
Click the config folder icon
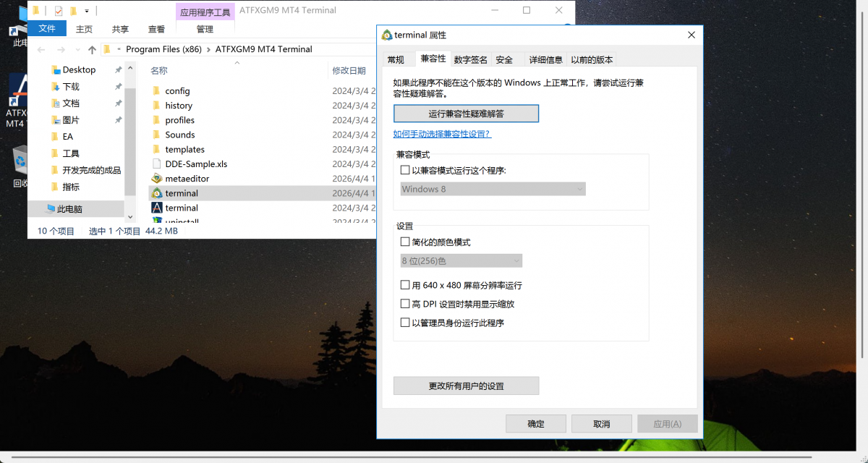tap(157, 91)
